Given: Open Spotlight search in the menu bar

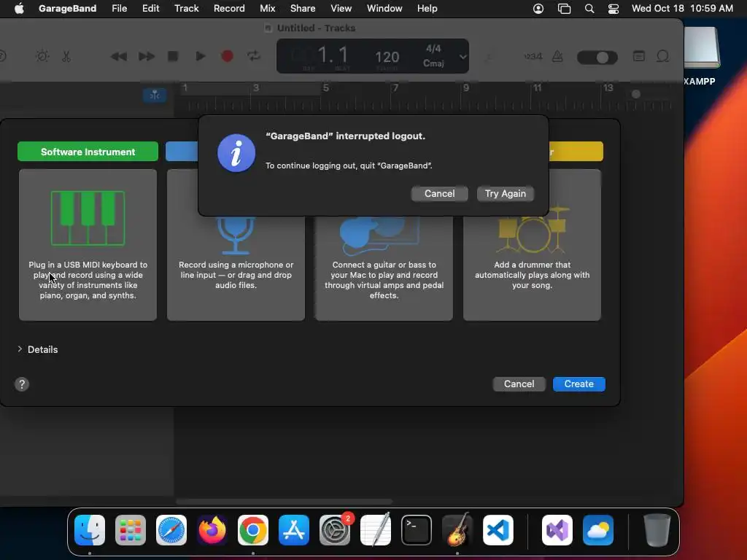Looking at the screenshot, I should click(x=589, y=9).
